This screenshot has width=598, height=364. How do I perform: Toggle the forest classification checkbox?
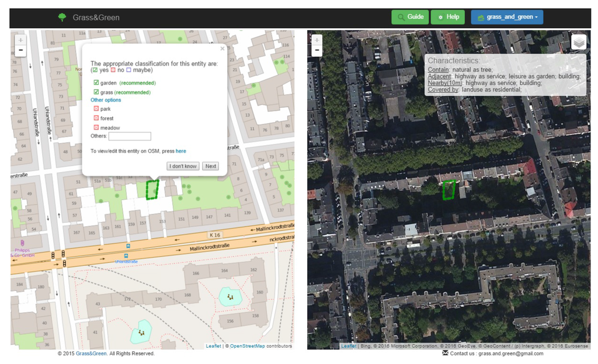[x=96, y=118]
